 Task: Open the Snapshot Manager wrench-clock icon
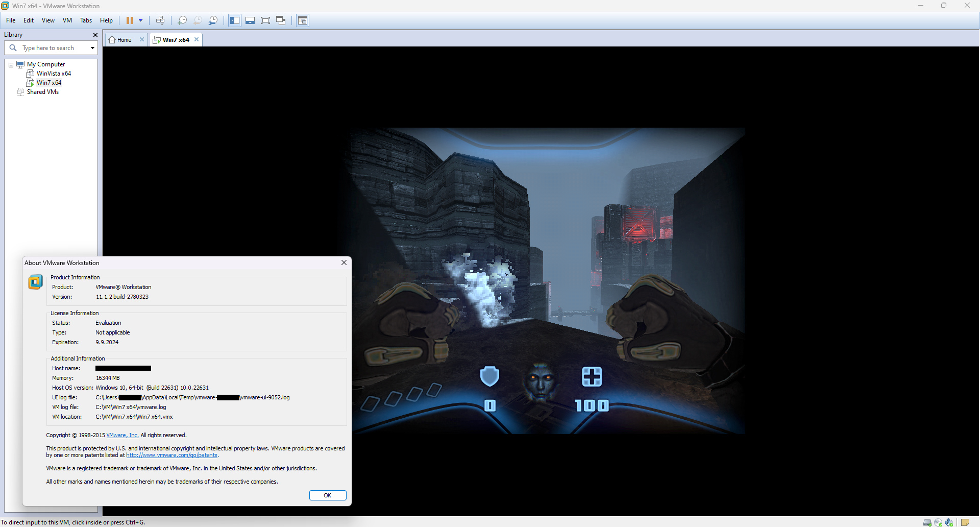pos(213,20)
